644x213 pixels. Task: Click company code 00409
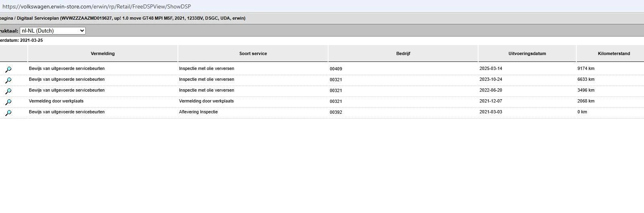[336, 69]
